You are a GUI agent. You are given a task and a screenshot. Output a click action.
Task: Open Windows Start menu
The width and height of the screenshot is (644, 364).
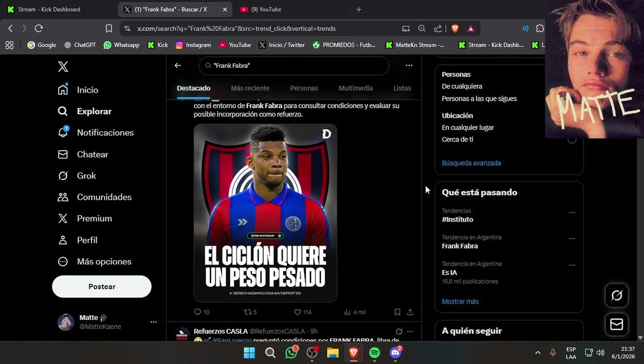click(249, 353)
